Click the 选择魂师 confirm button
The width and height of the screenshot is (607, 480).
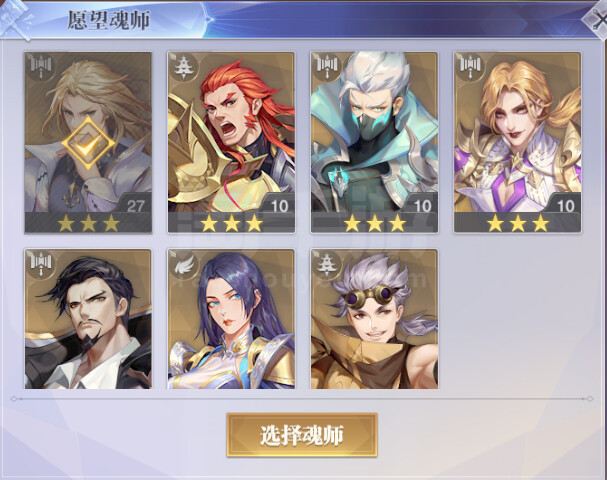coord(302,435)
